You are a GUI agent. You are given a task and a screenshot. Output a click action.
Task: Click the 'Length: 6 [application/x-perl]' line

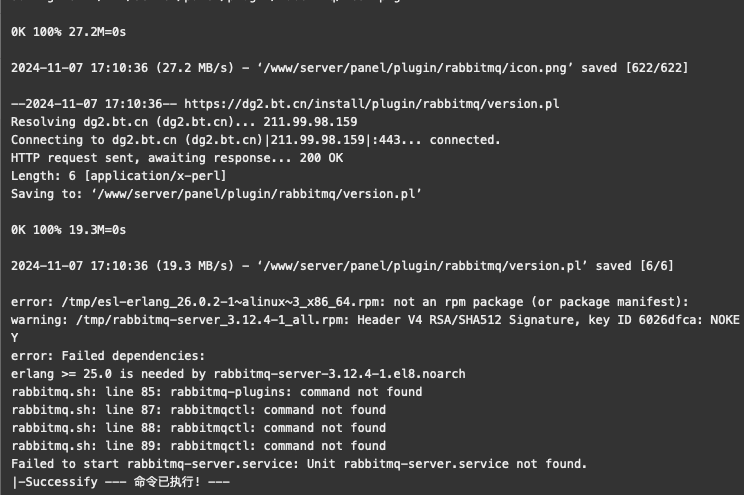point(119,176)
